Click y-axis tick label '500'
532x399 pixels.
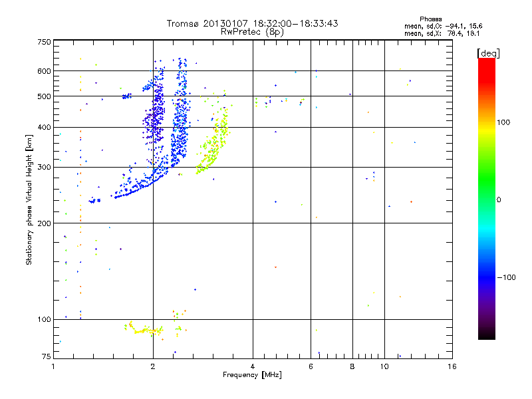[x=44, y=96]
